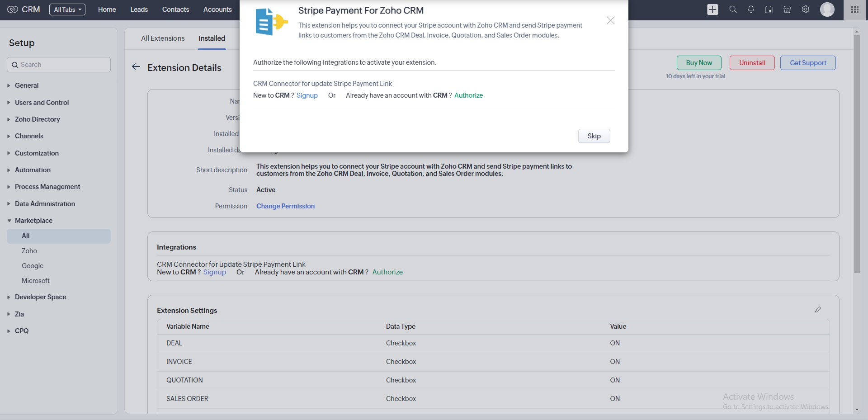The width and height of the screenshot is (868, 420).
Task: Click the page vertical scrollbar
Action: point(857,154)
